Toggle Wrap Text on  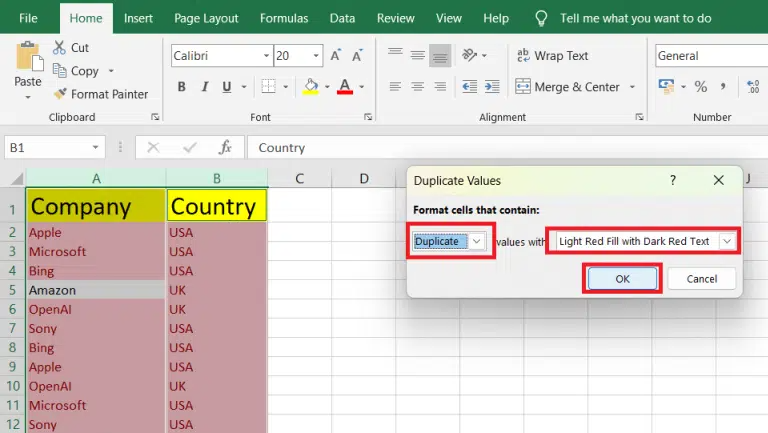click(551, 56)
